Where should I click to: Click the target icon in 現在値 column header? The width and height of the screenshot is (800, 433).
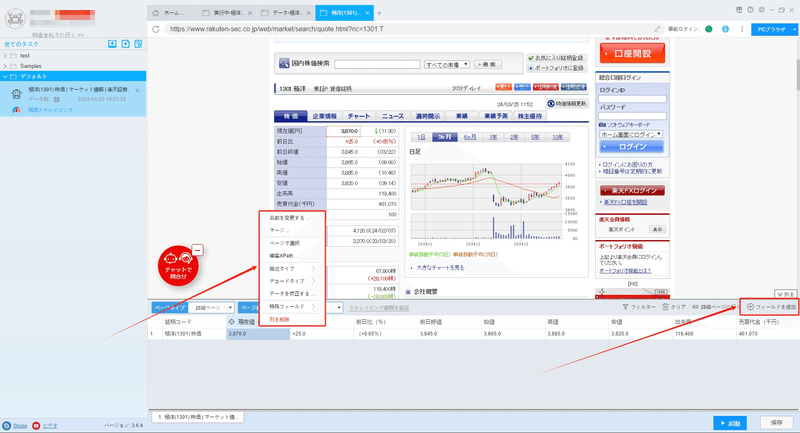point(231,322)
